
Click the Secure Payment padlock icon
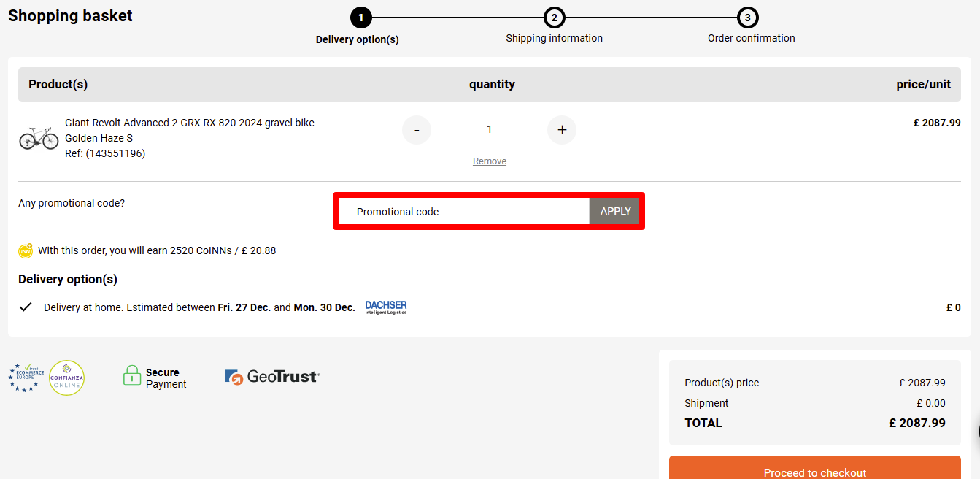[x=132, y=375]
